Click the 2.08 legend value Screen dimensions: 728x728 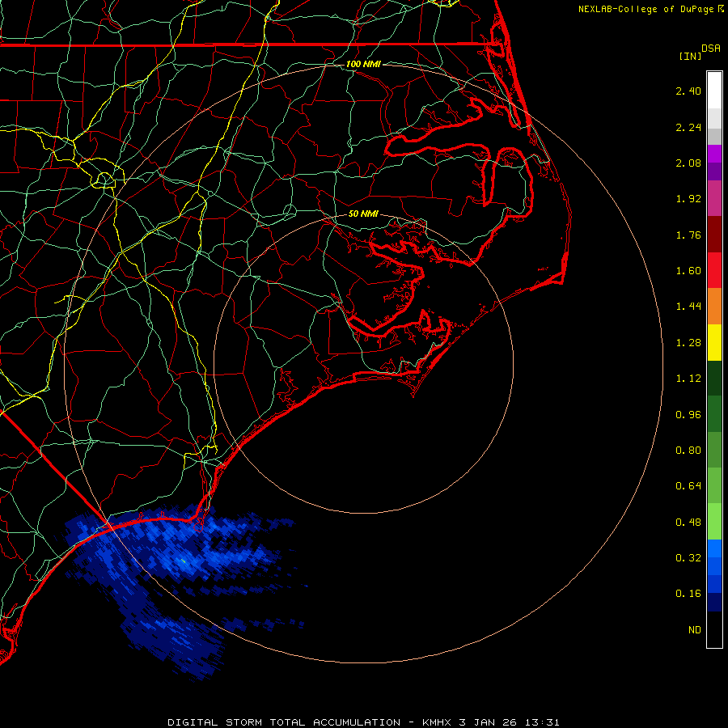688,163
